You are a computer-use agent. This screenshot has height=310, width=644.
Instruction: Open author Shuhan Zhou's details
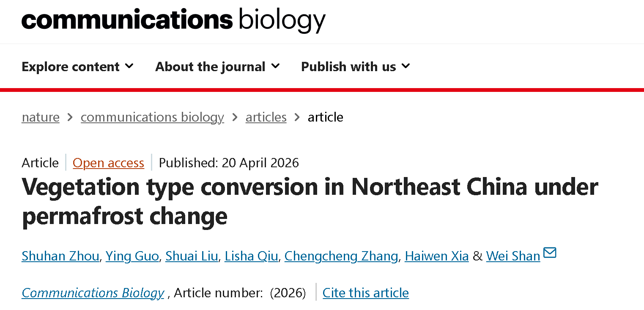click(60, 256)
